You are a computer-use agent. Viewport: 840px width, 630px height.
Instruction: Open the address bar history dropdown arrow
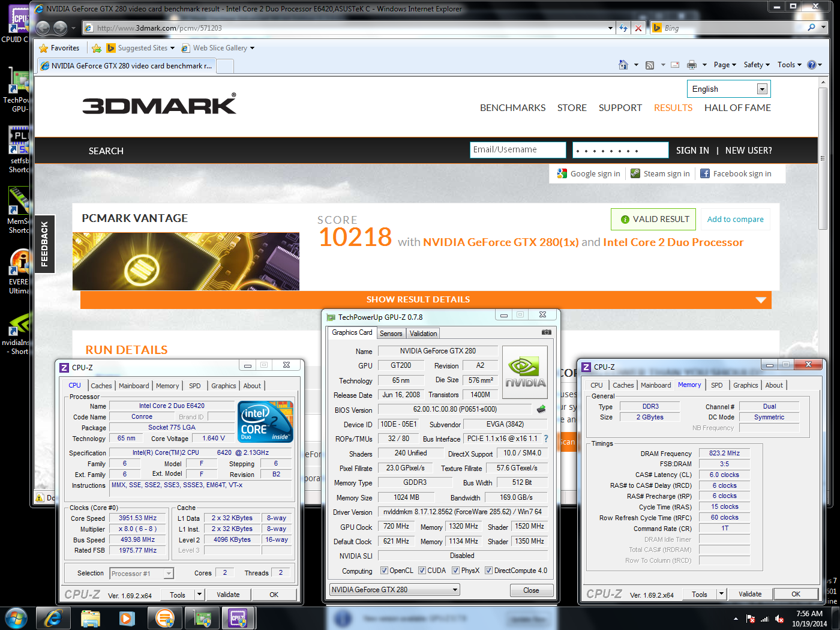pos(610,28)
